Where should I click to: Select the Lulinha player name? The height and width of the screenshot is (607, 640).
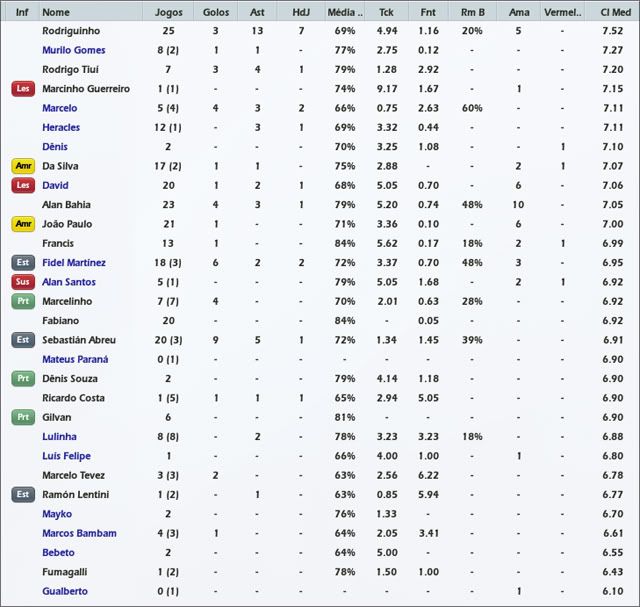[x=59, y=437]
